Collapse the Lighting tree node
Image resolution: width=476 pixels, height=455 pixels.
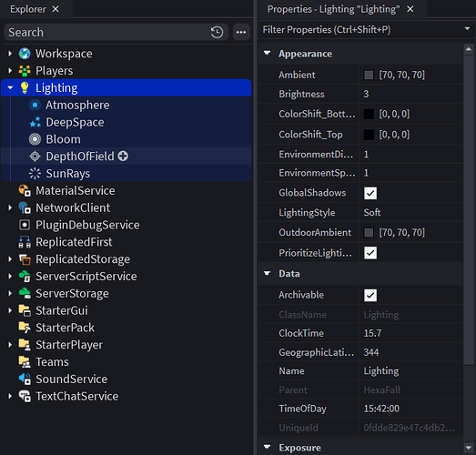[10, 87]
